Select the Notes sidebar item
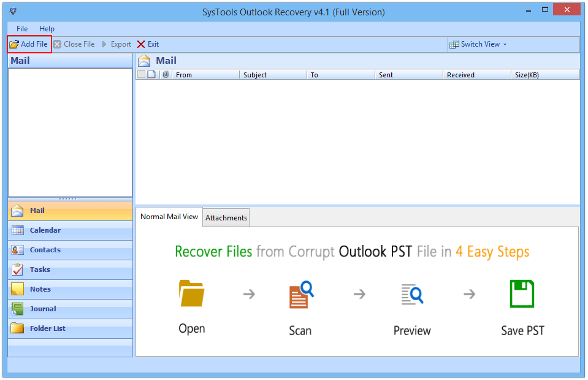 40,289
